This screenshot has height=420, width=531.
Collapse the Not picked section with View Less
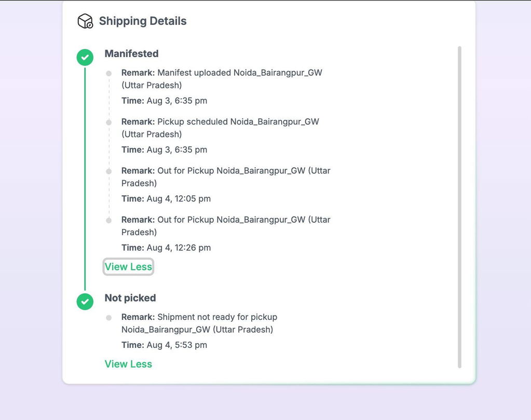click(x=128, y=364)
